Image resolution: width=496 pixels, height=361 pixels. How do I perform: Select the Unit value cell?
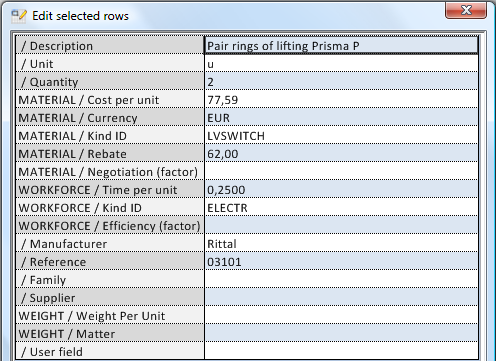pos(341,63)
